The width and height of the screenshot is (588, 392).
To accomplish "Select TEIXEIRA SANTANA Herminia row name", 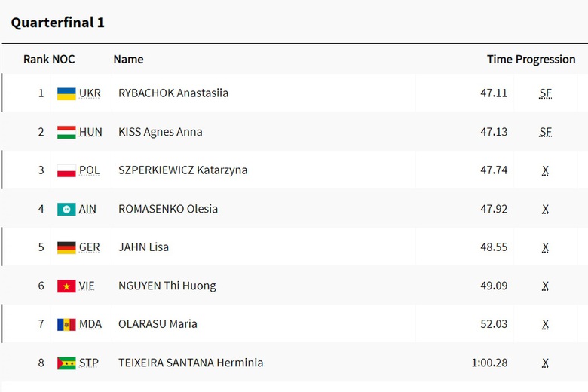I will point(191,363).
